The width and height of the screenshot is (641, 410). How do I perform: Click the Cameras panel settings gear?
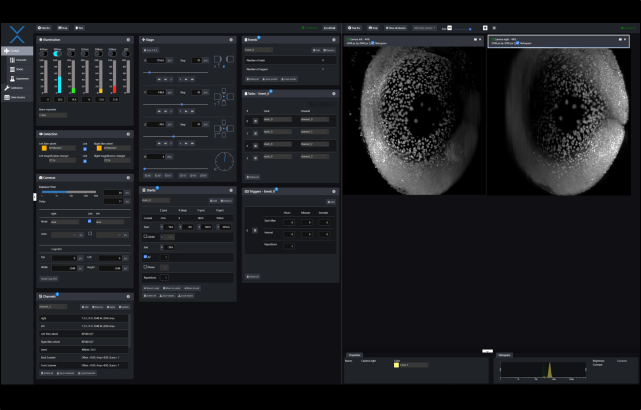pyautogui.click(x=128, y=178)
